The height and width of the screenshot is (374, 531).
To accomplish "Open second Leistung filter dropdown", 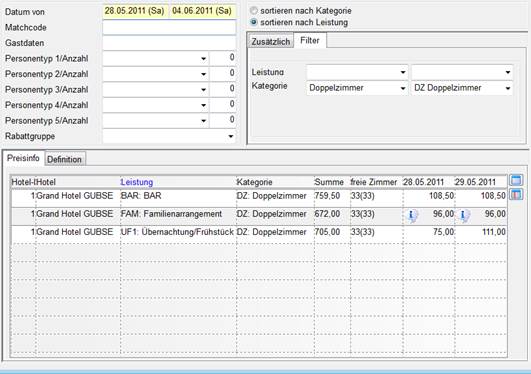I will point(508,72).
